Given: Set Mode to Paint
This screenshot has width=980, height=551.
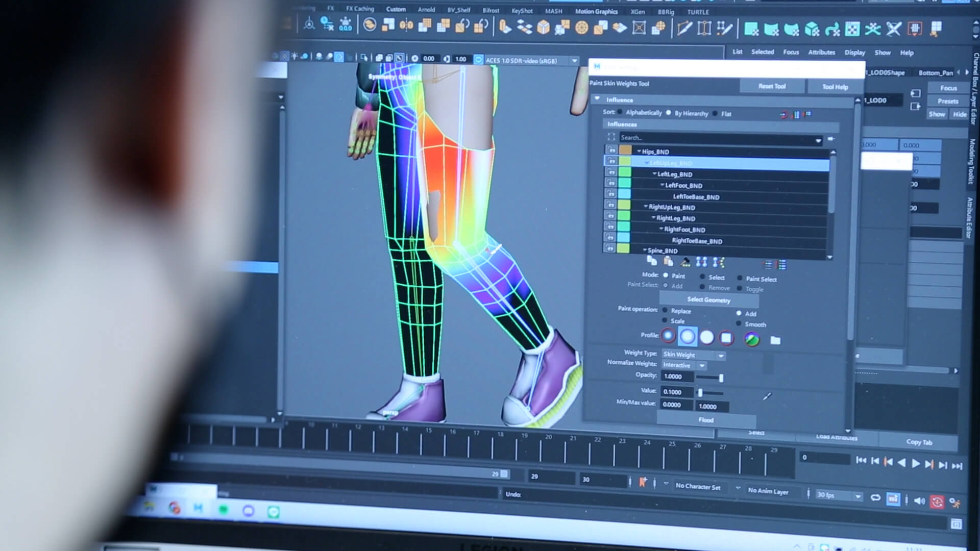Looking at the screenshot, I should pos(666,275).
